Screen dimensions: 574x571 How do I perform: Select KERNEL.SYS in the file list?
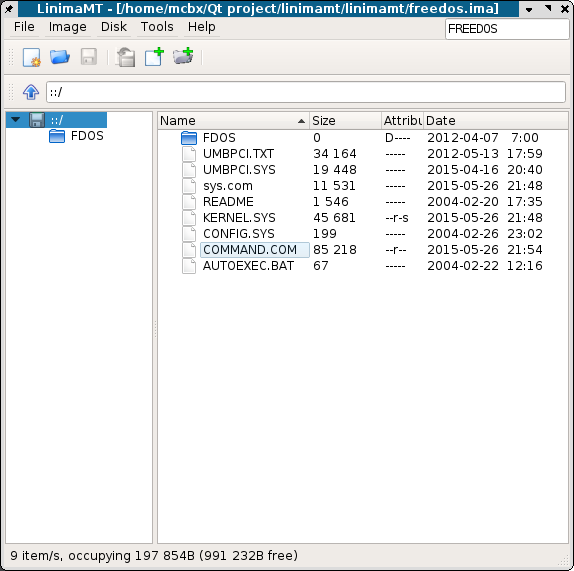[x=239, y=218]
